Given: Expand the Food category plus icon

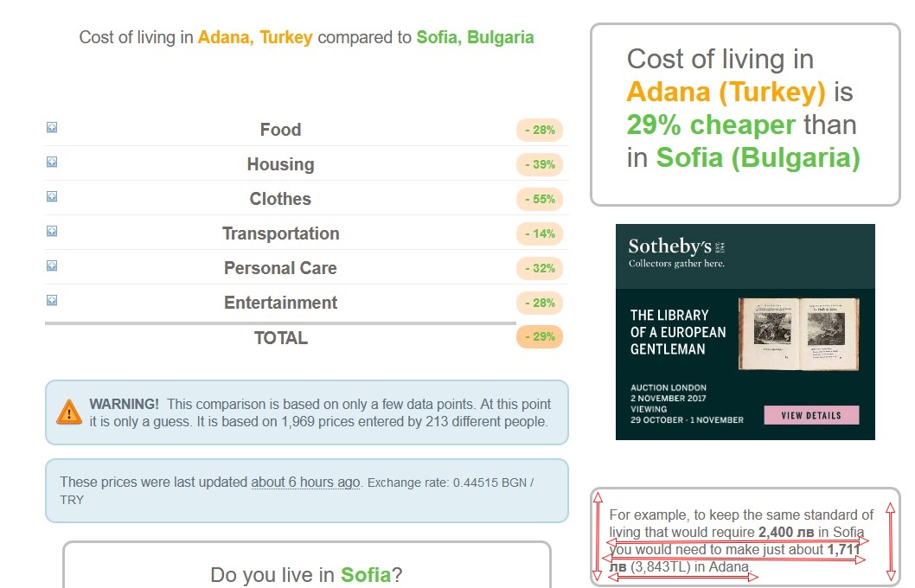Looking at the screenshot, I should 52,128.
